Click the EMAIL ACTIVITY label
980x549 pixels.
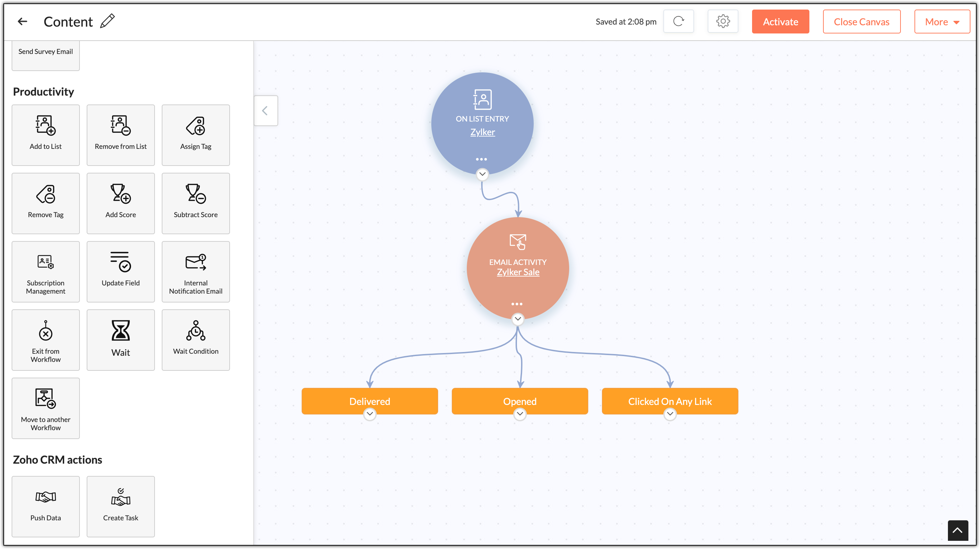click(518, 262)
